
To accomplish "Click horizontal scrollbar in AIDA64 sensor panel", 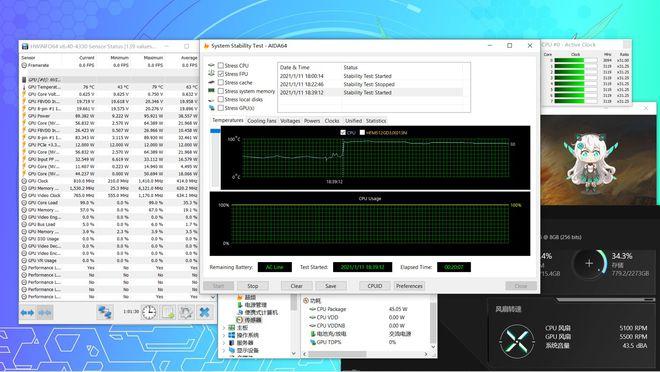I will click(x=366, y=354).
